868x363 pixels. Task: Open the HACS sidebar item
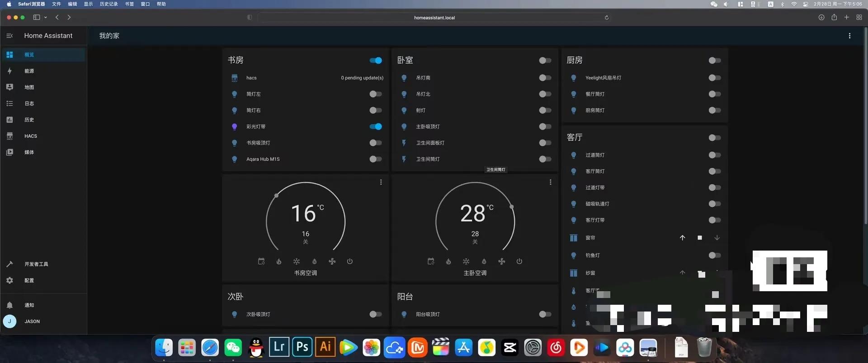coord(31,136)
